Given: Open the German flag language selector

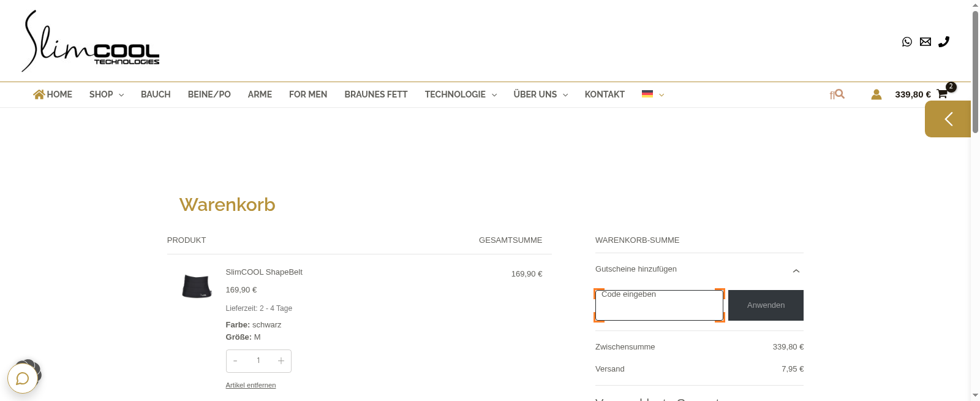Looking at the screenshot, I should click(x=652, y=94).
